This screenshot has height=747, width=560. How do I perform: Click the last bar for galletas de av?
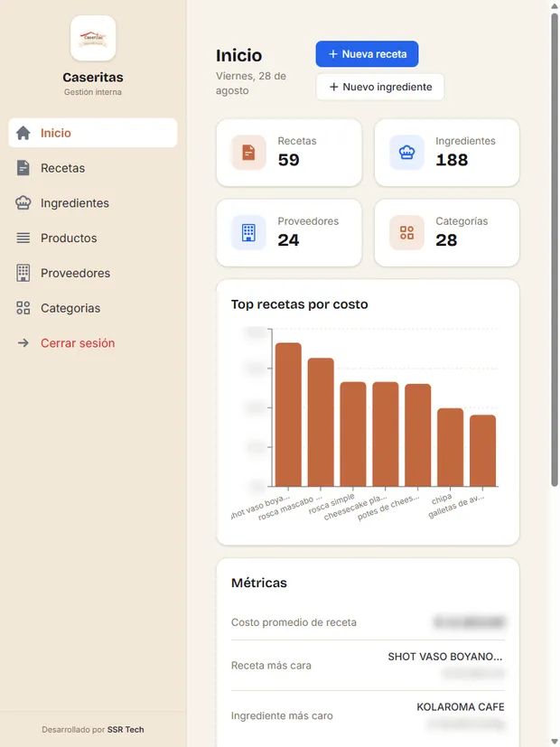482,451
